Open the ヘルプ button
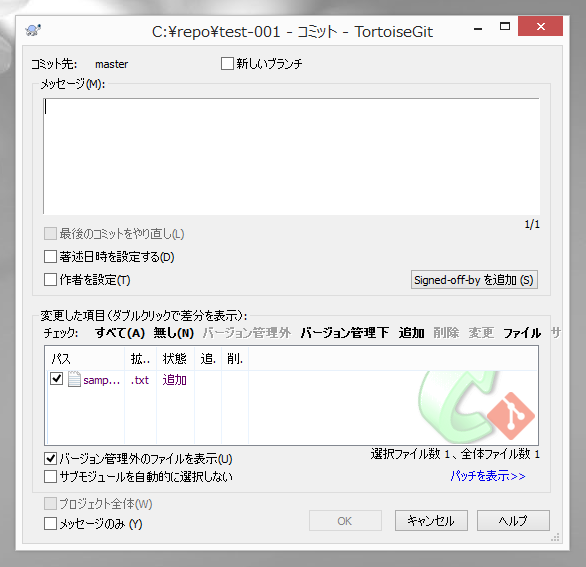586x567 pixels. coord(513,520)
